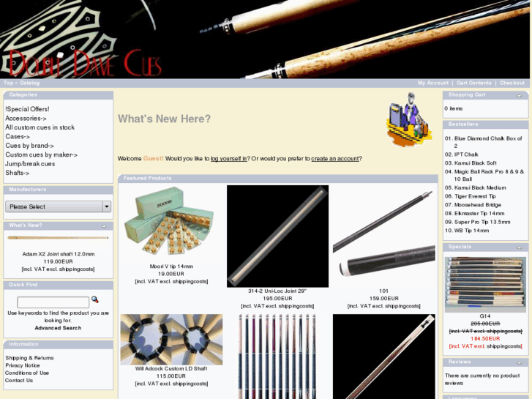
Task: Click the 0 items cart text
Action: [x=454, y=108]
